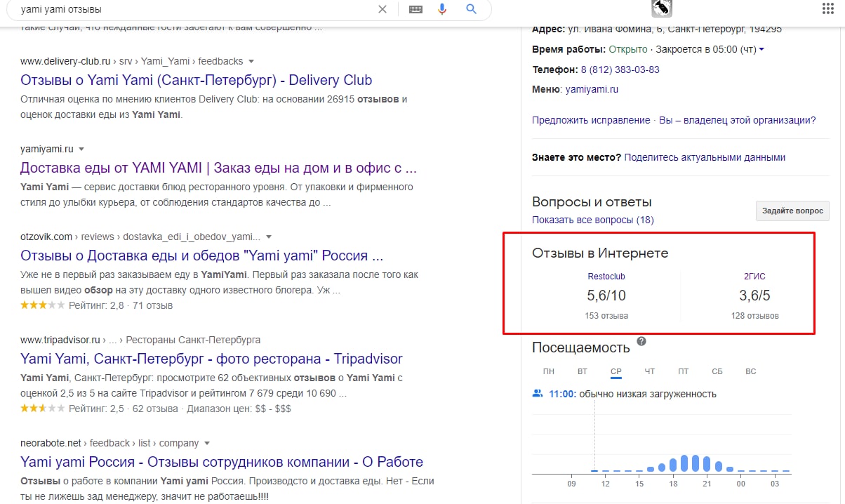Open the help icon next to Посещаемость
This screenshot has height=504, width=845.
tap(641, 342)
